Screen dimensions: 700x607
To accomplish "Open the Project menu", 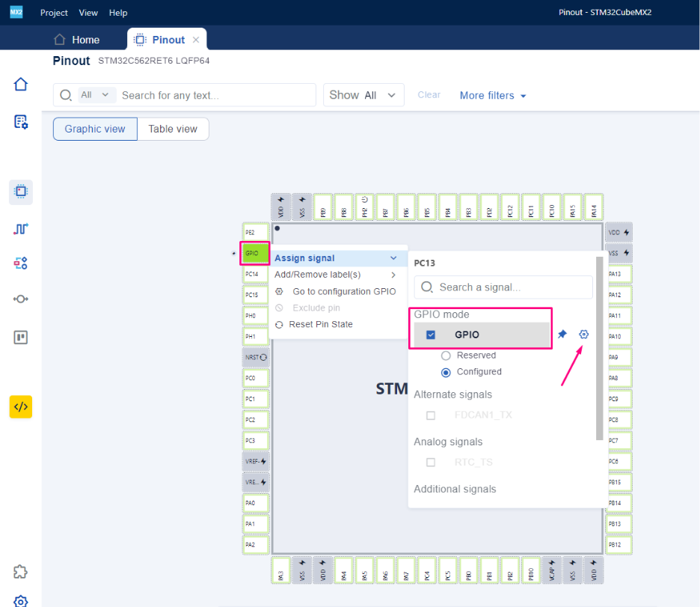I will click(54, 13).
